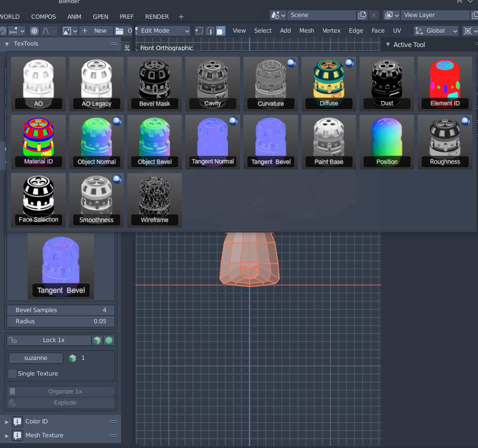Click the New image button
The width and height of the screenshot is (478, 448).
(96, 30)
